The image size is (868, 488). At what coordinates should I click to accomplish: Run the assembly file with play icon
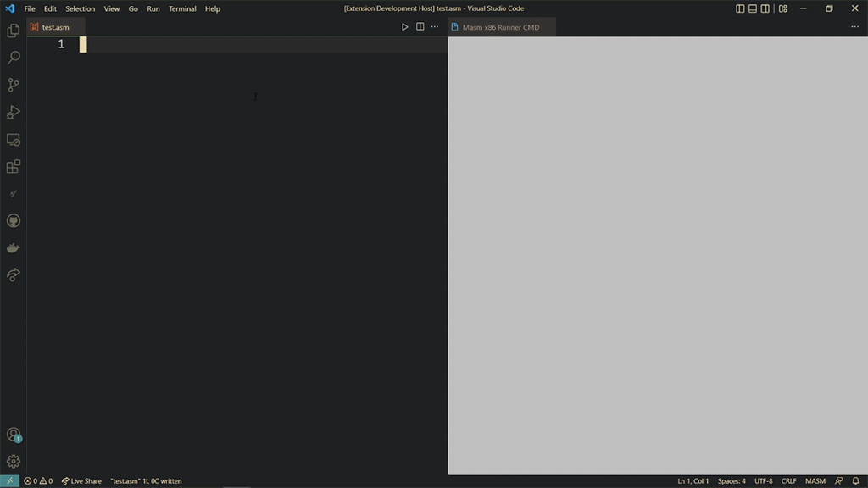[x=404, y=27]
